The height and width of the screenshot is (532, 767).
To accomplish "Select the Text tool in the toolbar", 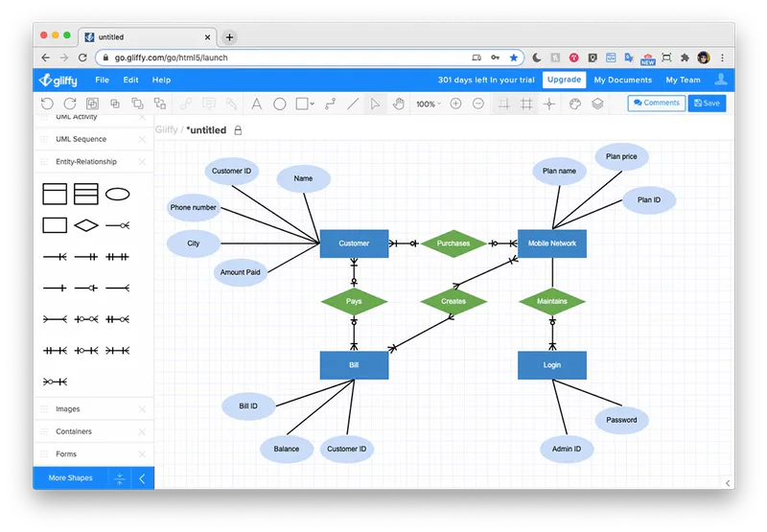I will pyautogui.click(x=256, y=104).
